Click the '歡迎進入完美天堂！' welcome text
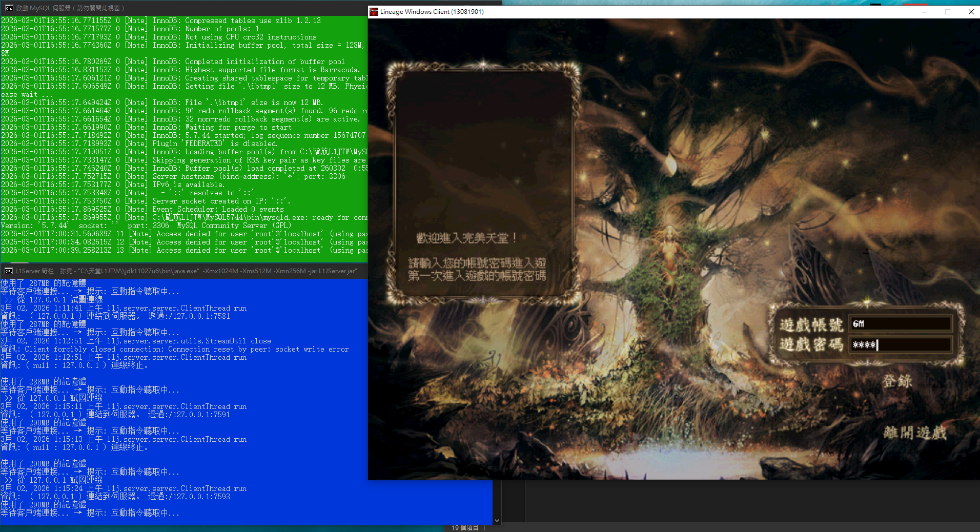Screen dimensions: 980x532 [x=466, y=238]
